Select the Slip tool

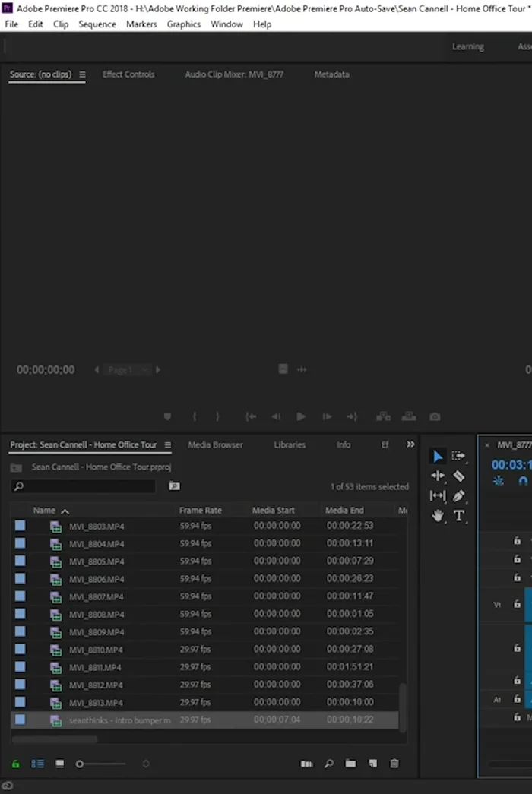(x=437, y=495)
